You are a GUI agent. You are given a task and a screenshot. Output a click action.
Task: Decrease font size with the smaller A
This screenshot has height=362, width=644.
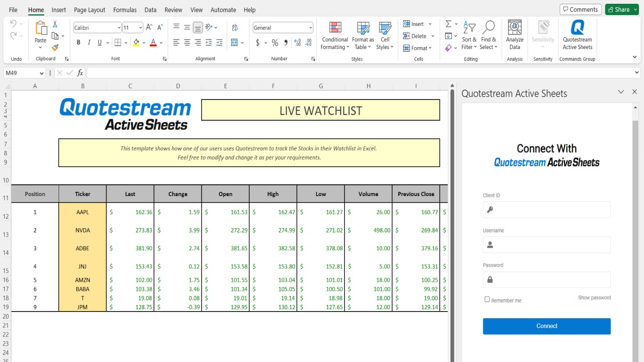click(160, 27)
